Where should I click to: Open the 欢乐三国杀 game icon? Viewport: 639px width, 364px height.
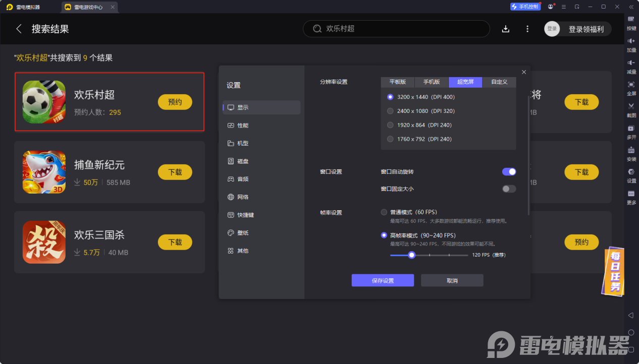[44, 242]
